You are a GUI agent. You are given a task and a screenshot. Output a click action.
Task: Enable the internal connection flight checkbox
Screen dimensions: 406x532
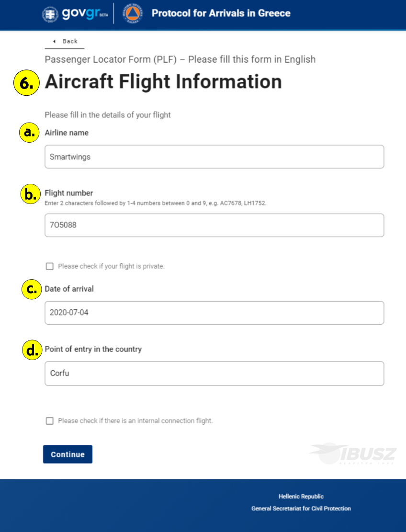pos(50,421)
